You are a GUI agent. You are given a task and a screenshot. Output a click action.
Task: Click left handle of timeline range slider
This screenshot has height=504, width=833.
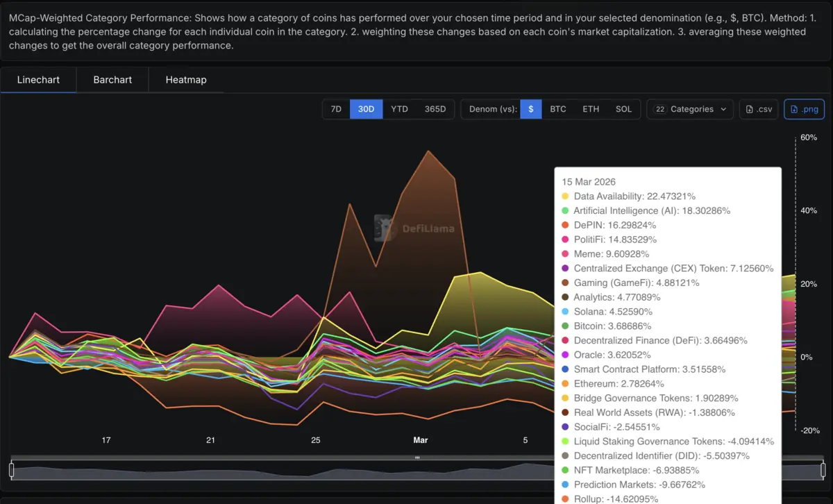[12, 470]
